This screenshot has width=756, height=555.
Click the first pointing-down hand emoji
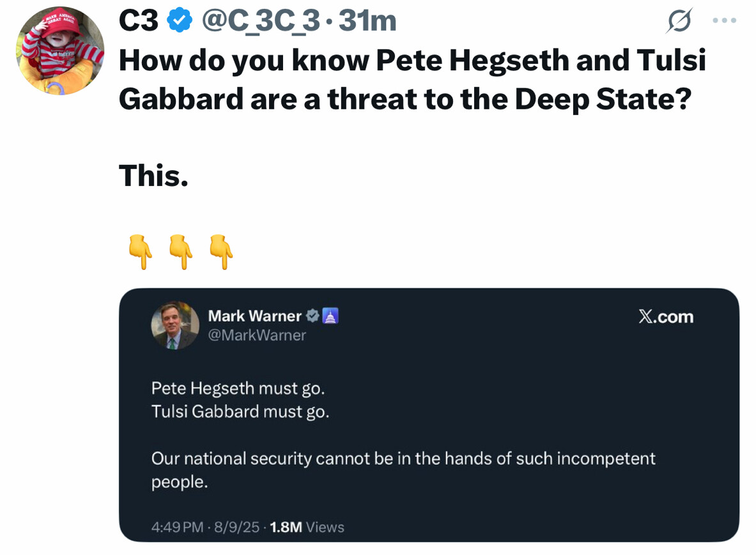[x=140, y=252]
